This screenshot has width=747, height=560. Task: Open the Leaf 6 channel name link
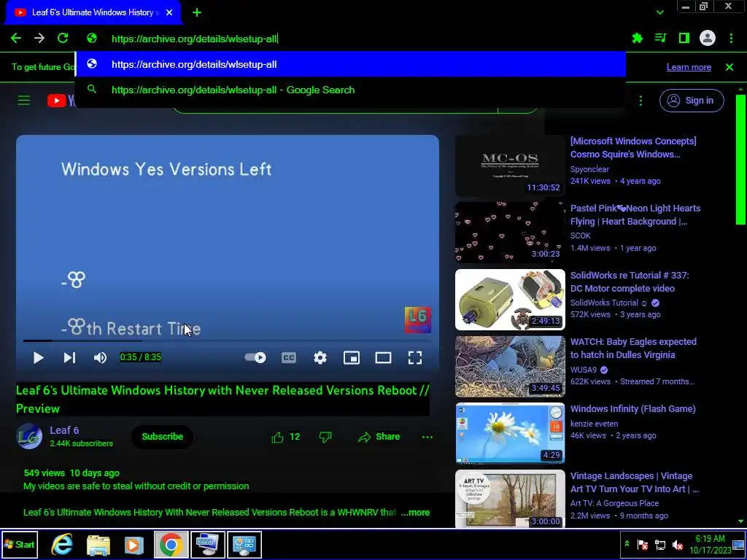click(x=64, y=430)
